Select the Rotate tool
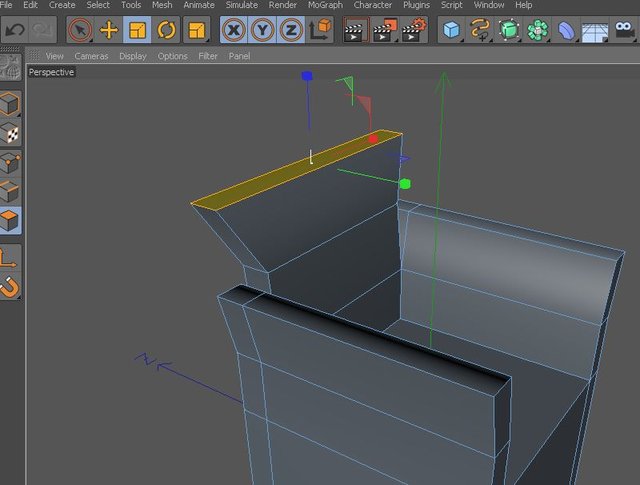640x485 pixels. [166, 30]
